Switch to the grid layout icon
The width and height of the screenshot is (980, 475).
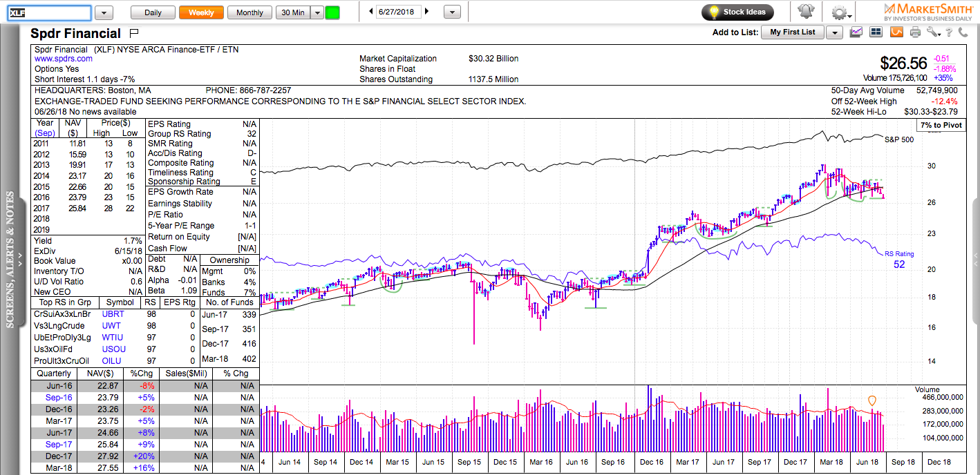[876, 32]
